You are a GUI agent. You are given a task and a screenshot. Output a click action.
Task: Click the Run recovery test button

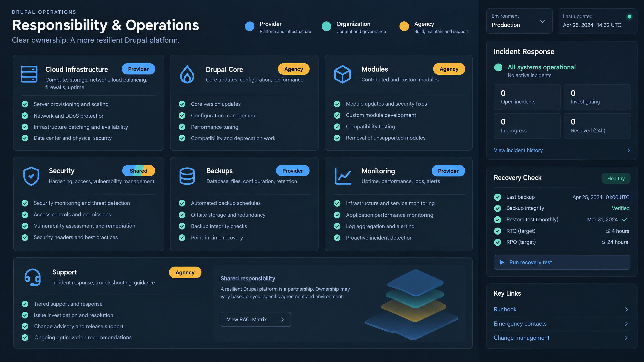pos(562,262)
